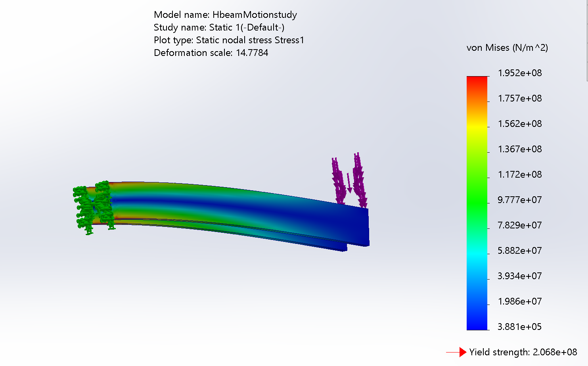Click the maximum legend value 1.952e+08
This screenshot has height=366, width=588.
519,73
